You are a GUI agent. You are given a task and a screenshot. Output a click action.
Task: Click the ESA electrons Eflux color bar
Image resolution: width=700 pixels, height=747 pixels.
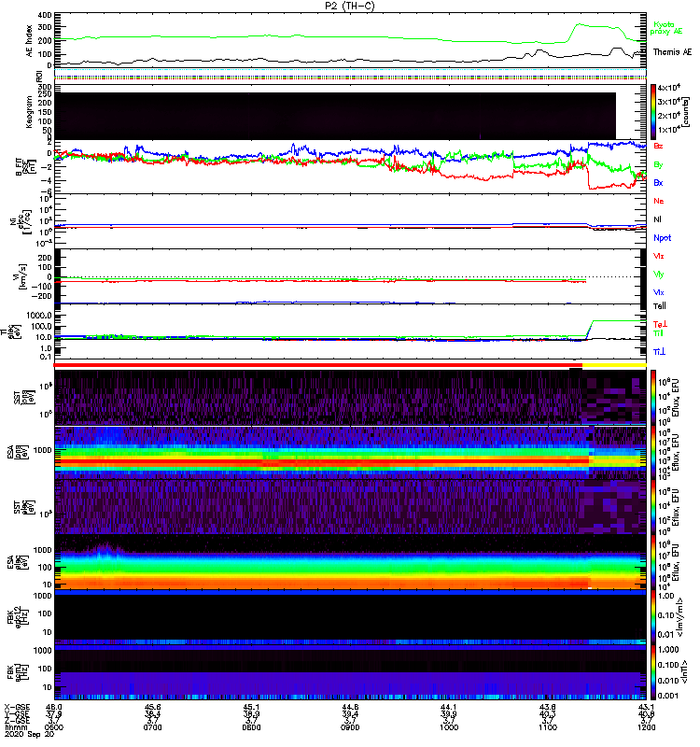pos(653,562)
